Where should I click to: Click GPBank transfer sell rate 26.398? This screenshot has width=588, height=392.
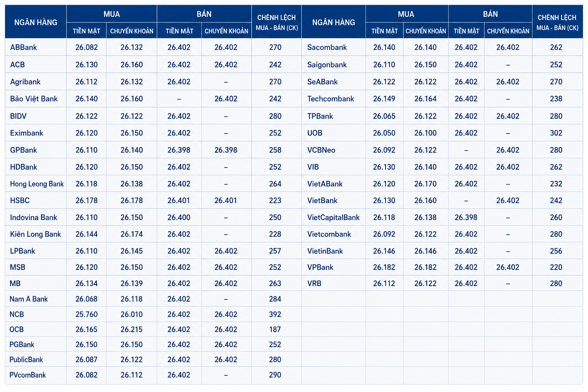[x=226, y=150]
